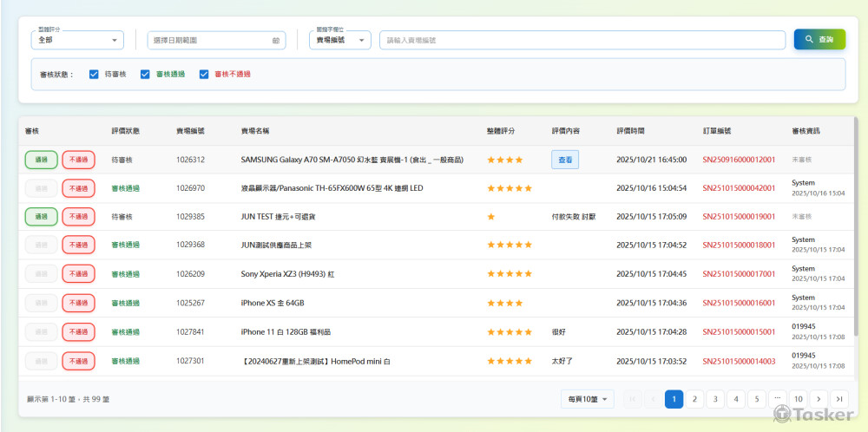
Task: Go to the next page arrow
Action: [x=819, y=399]
